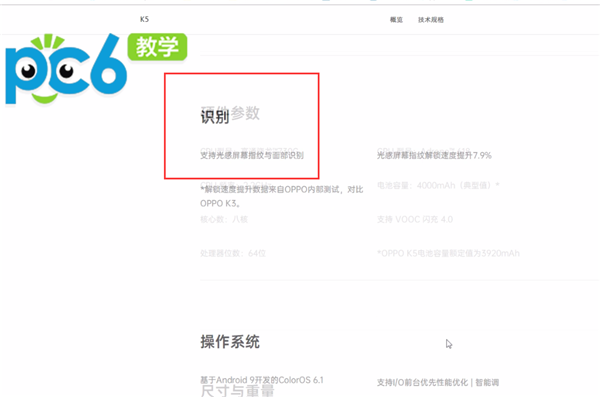
Task: Click the text 支持I/O前台优先性能优化
Action: click(422, 382)
